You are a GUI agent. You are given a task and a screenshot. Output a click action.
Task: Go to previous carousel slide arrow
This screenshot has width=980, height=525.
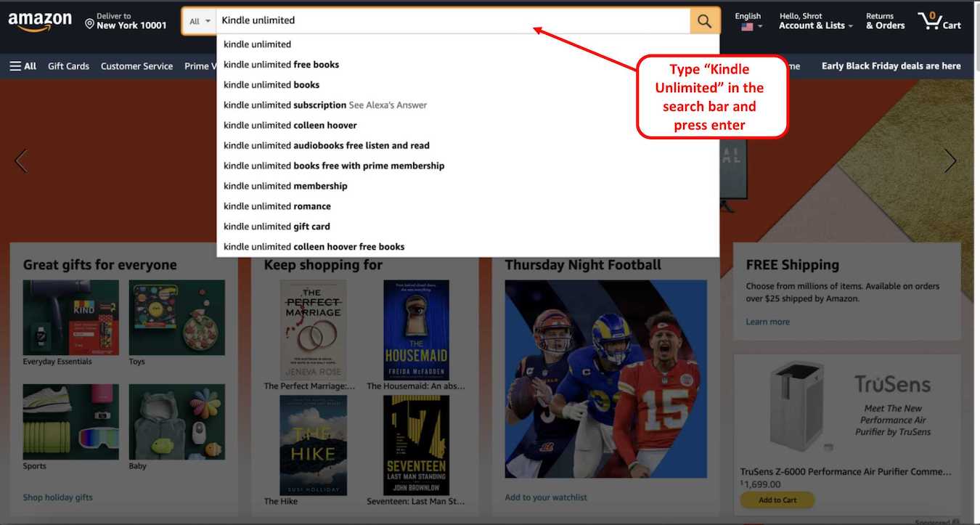click(x=21, y=160)
